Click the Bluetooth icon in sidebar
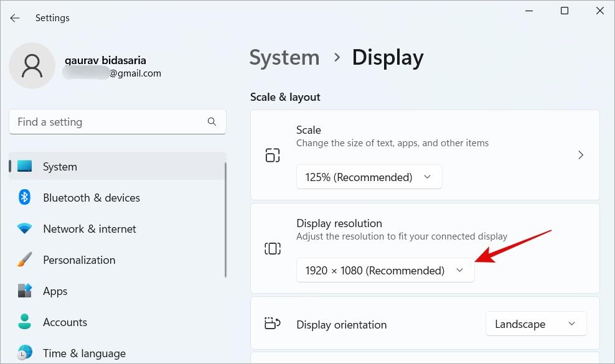The height and width of the screenshot is (364, 615). point(24,197)
